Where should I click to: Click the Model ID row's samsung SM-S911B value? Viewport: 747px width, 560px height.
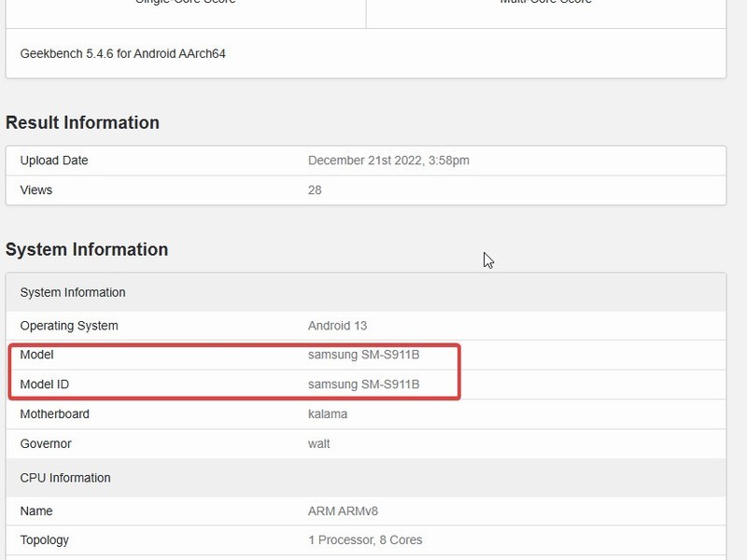(x=363, y=385)
